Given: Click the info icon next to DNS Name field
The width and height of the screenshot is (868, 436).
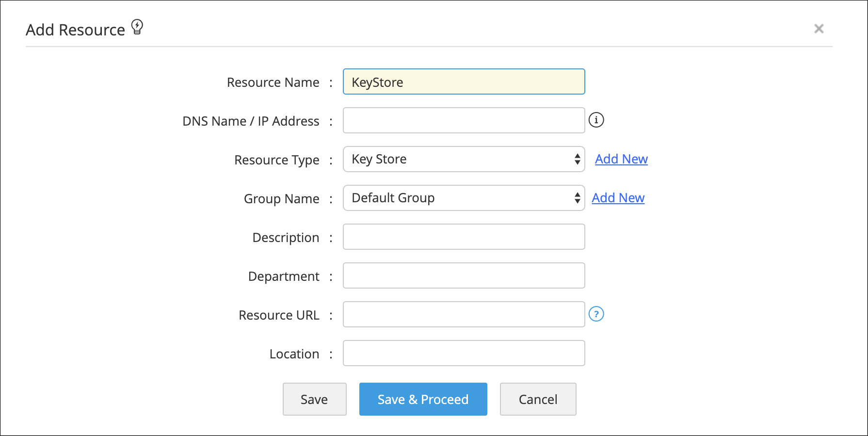Looking at the screenshot, I should pyautogui.click(x=596, y=120).
